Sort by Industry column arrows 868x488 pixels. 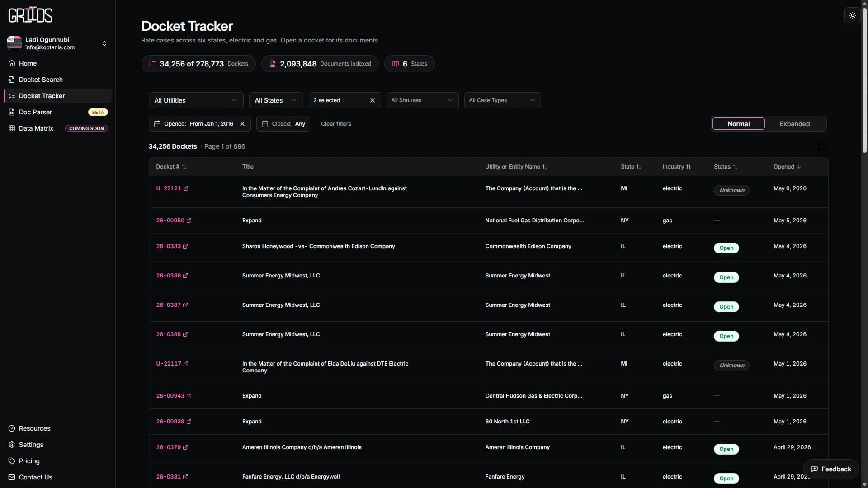pos(689,167)
